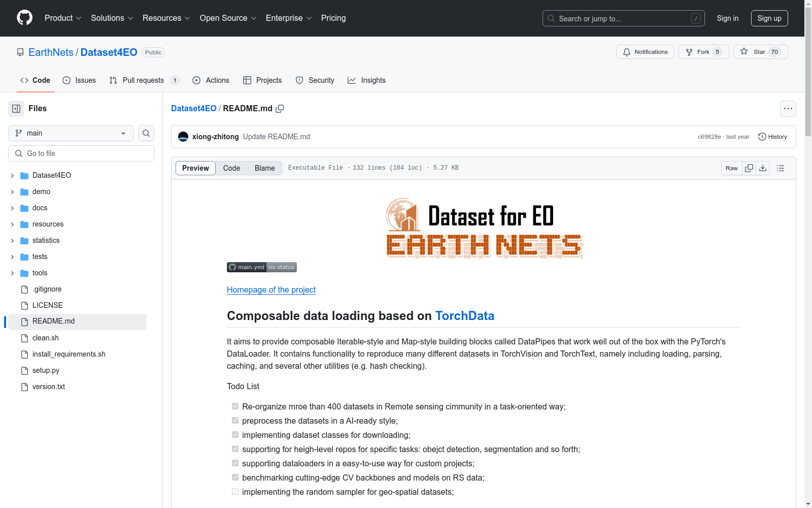View commit History for README.md
Viewport: 812px width, 508px height.
coord(772,137)
